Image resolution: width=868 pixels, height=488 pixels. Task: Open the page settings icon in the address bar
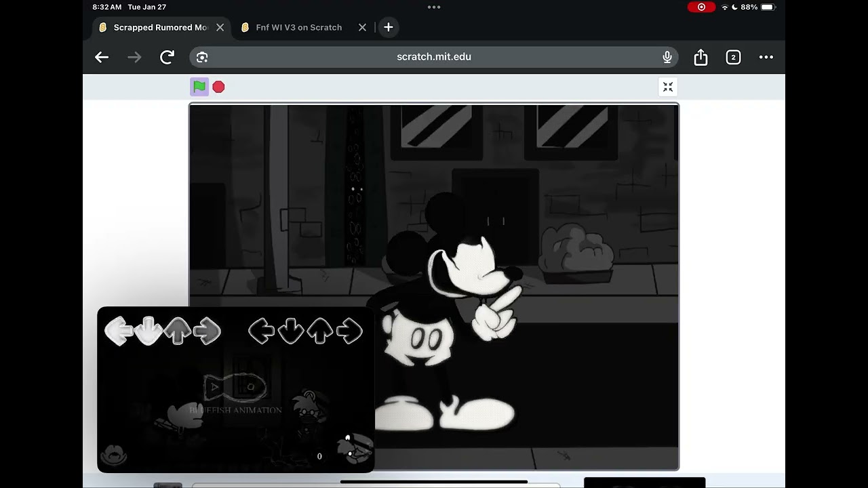click(202, 57)
